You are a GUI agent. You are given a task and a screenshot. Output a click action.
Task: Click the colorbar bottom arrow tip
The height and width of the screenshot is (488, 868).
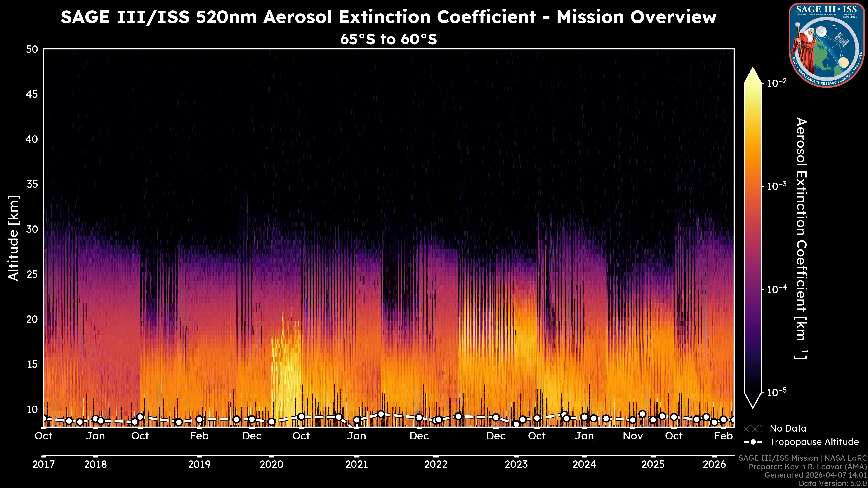(753, 407)
